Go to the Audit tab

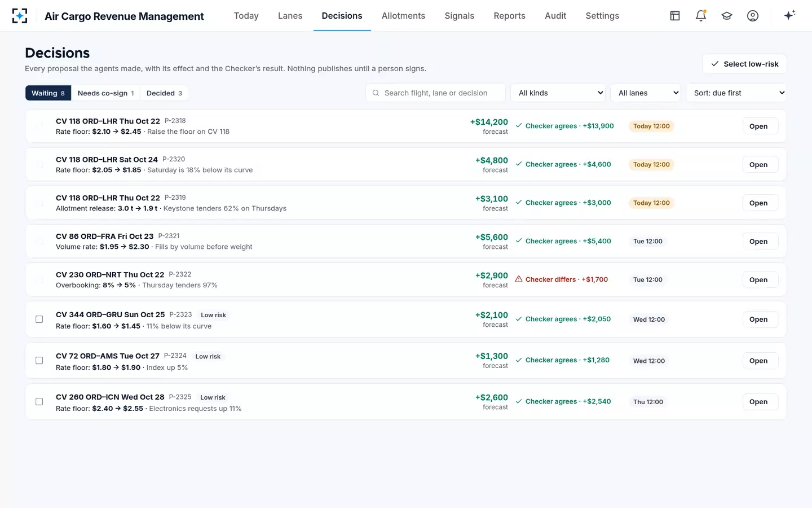[555, 16]
